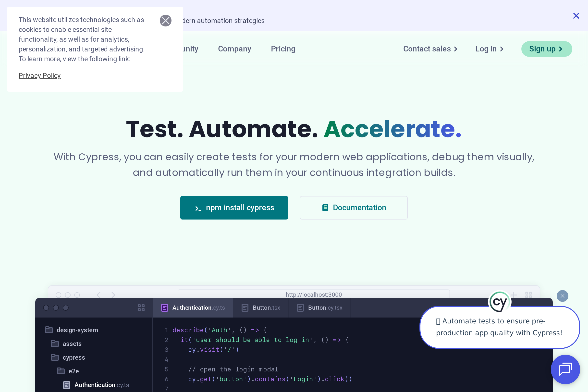This screenshot has width=588, height=392.
Task: Expand the cypress folder
Action: pos(68,357)
